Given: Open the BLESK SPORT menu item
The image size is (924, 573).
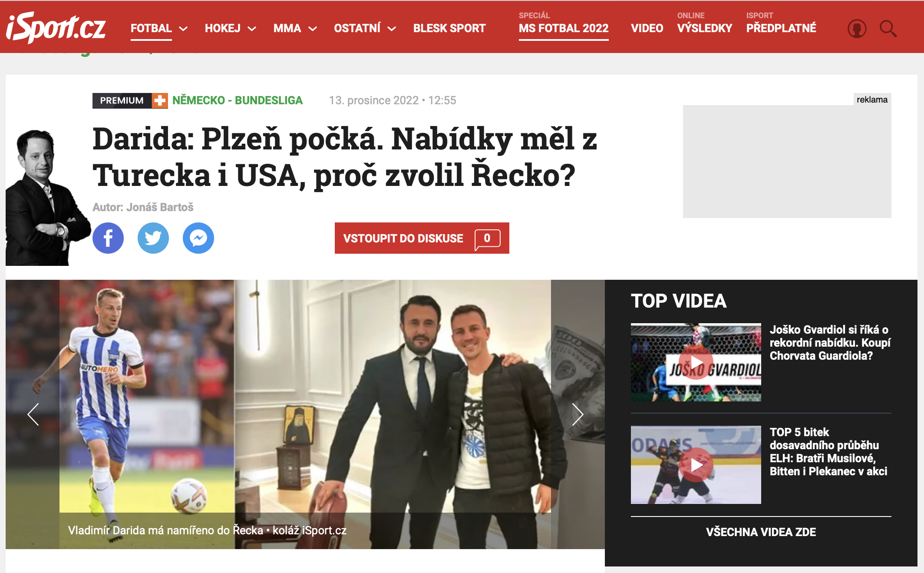Looking at the screenshot, I should pyautogui.click(x=449, y=28).
